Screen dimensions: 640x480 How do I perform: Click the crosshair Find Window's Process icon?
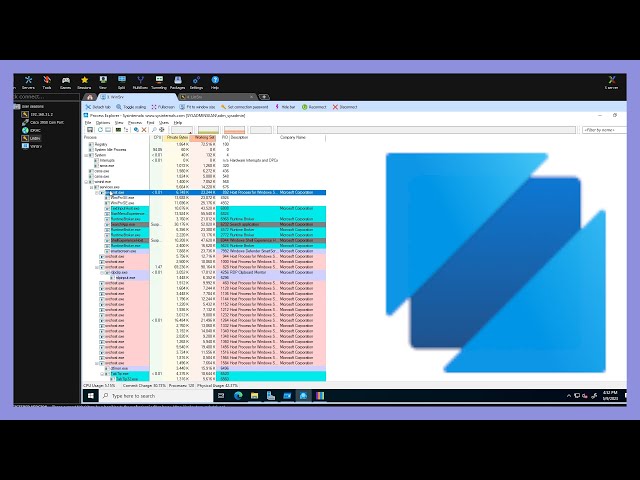click(162, 130)
